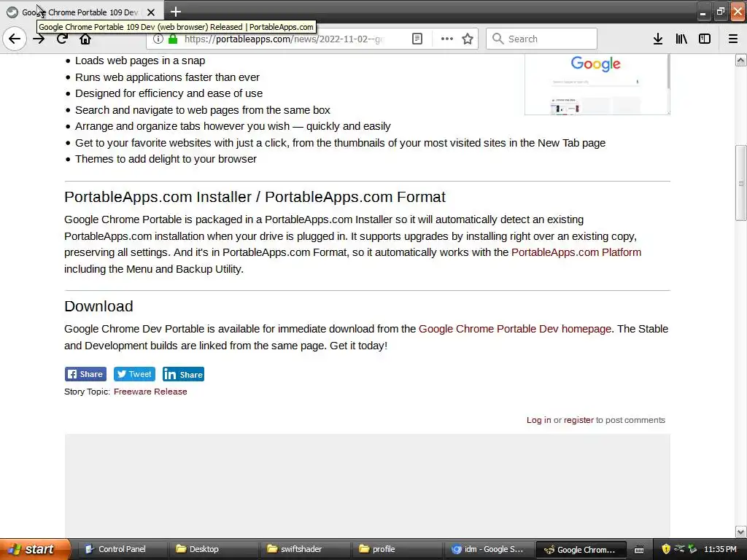Open page actions three-dot menu
The image size is (747, 560).
447,39
